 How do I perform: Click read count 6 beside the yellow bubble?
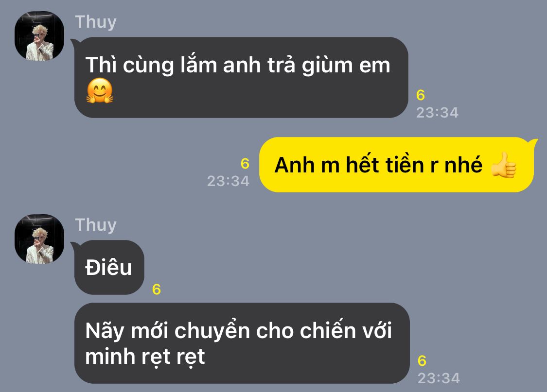(x=245, y=164)
